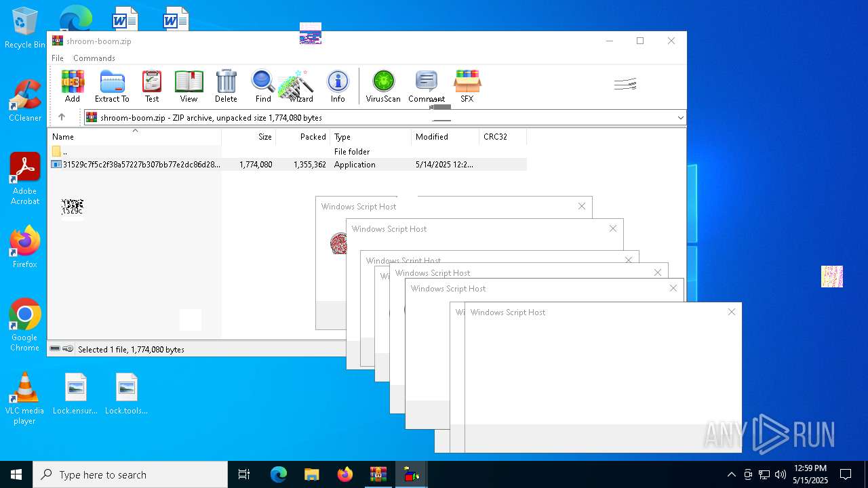Sort by the Size column header
This screenshot has height=488, width=868.
point(249,137)
